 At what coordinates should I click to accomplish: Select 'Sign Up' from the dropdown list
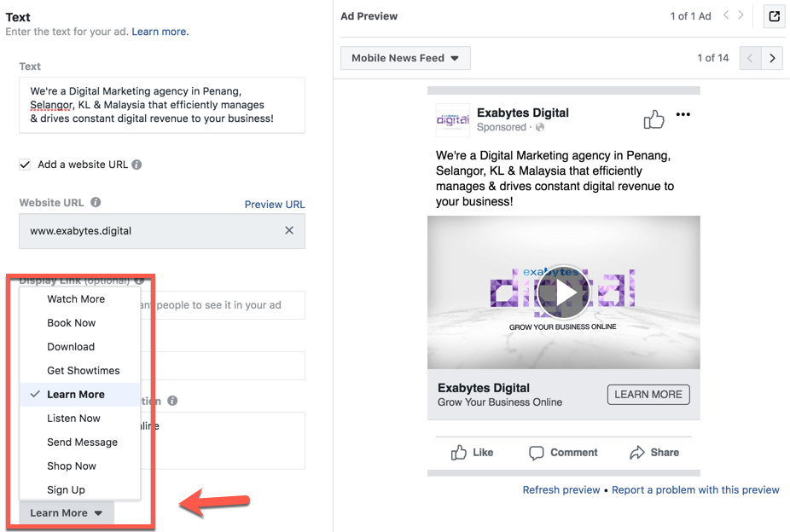click(x=79, y=489)
